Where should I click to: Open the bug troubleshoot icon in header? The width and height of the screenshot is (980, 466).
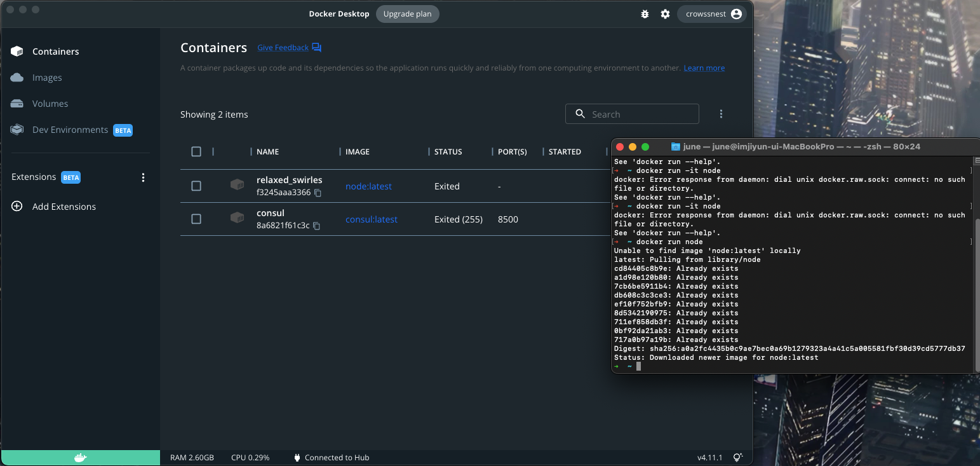pos(645,14)
